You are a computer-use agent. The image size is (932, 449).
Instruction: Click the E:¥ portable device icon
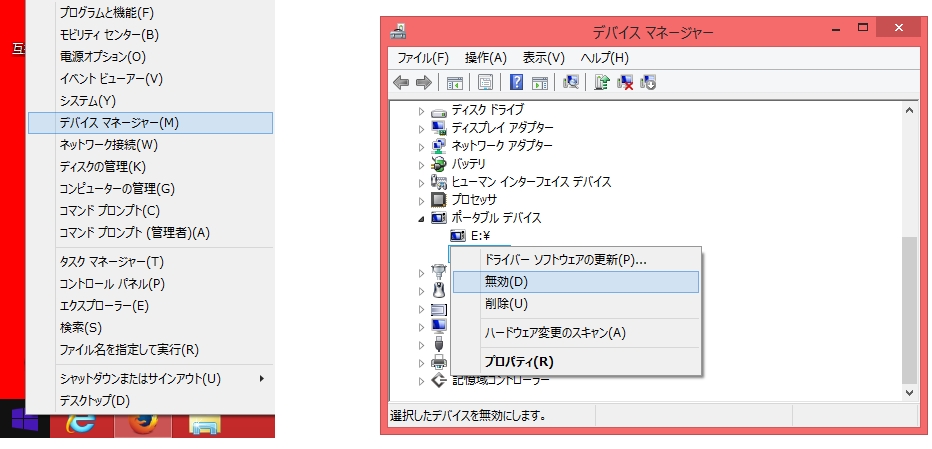tap(458, 236)
